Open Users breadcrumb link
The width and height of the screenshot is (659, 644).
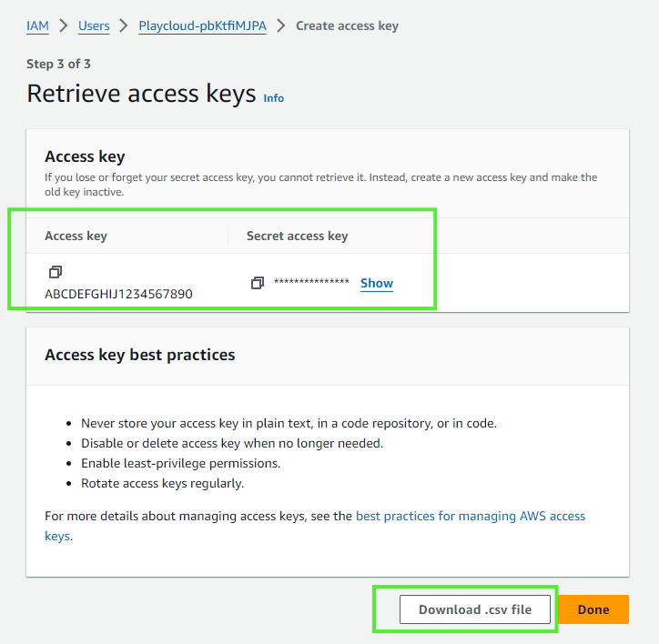click(x=94, y=25)
